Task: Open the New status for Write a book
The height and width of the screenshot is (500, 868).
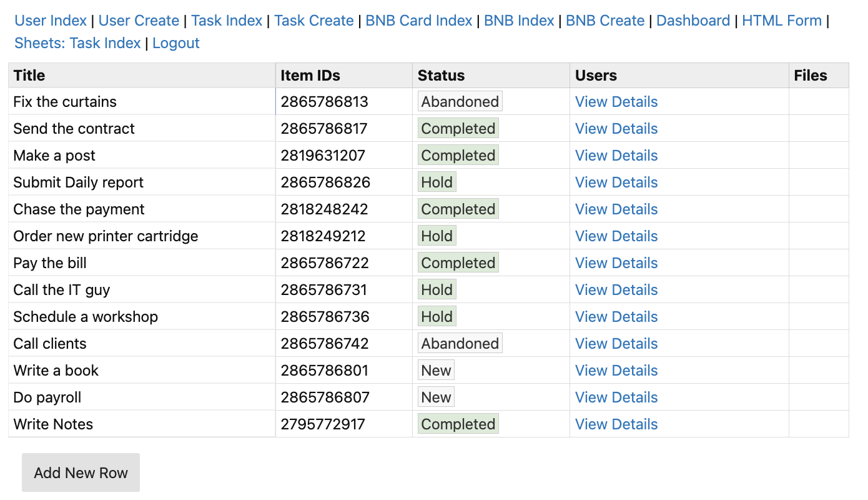Action: (436, 371)
